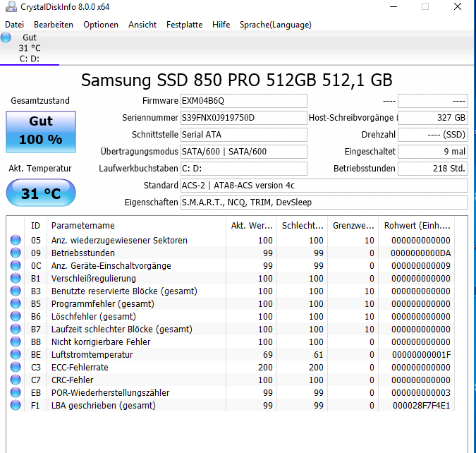Click status orb for POR-Wiederherstellungszähler row
Image resolution: width=476 pixels, height=453 pixels.
[x=16, y=392]
